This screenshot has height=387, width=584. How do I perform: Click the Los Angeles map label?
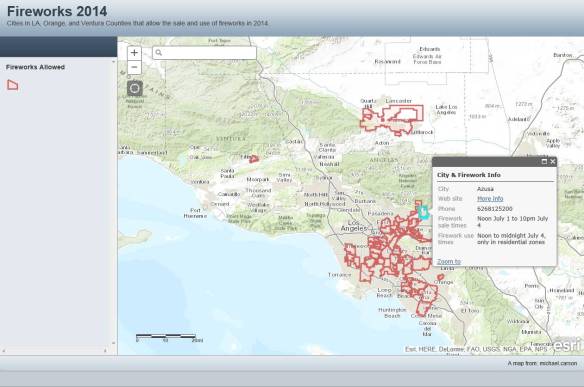click(x=353, y=226)
